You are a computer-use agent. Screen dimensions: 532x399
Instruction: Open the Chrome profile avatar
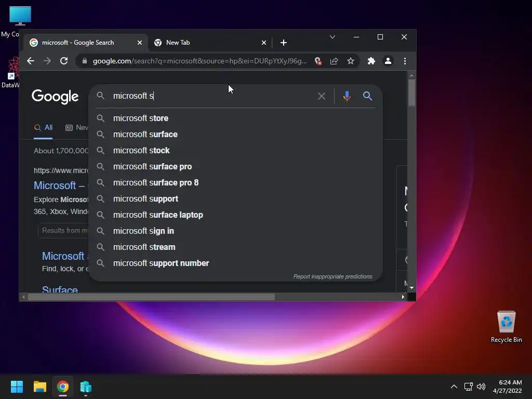pyautogui.click(x=388, y=61)
